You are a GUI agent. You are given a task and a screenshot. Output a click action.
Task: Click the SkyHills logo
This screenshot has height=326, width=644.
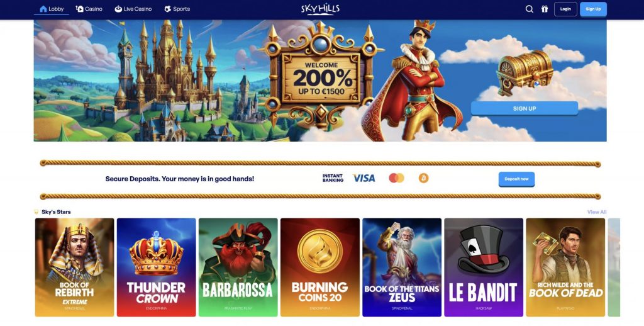[x=320, y=9]
